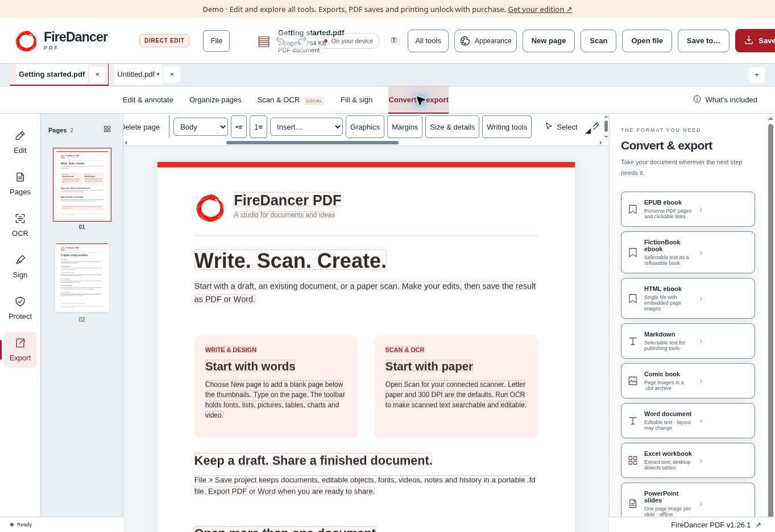Open Size & details toolbar button

pyautogui.click(x=453, y=127)
